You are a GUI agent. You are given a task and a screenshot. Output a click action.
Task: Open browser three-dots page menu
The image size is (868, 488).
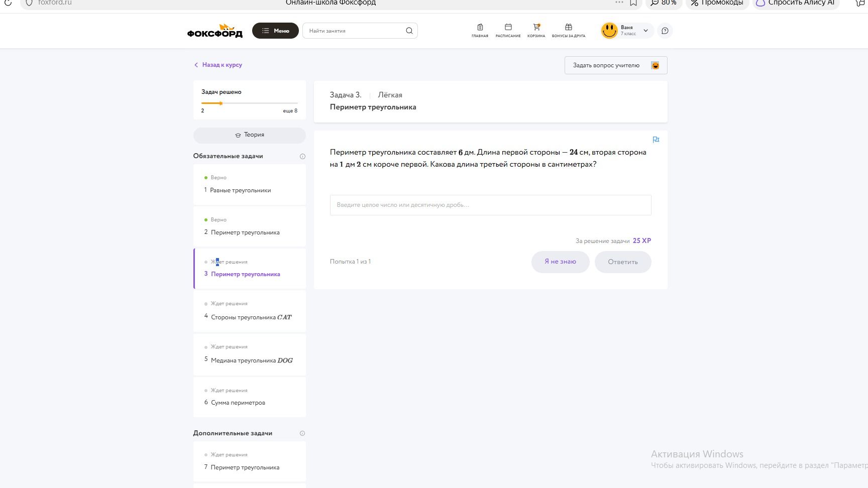[x=619, y=3]
